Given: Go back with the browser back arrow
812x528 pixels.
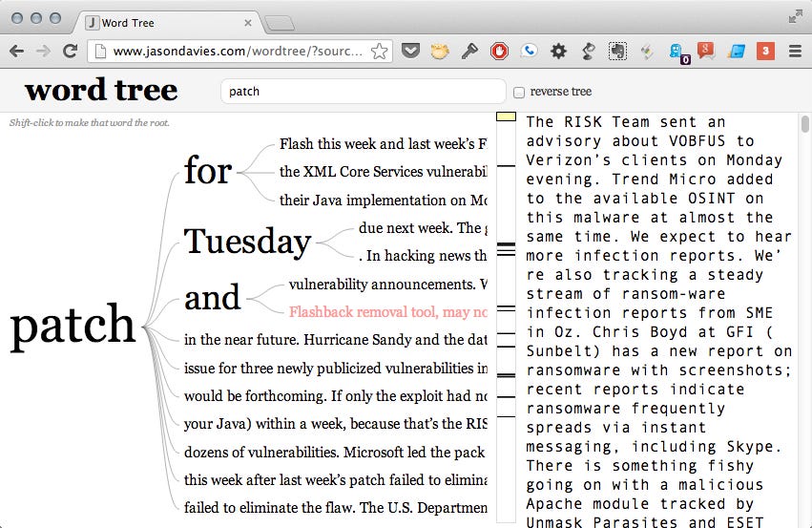Looking at the screenshot, I should [16, 51].
